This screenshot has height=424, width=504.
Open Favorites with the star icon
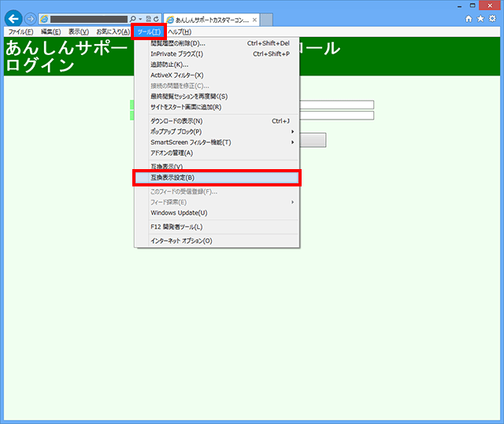point(480,18)
